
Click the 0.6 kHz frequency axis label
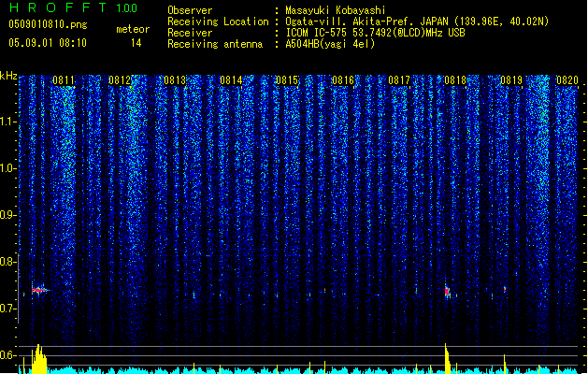(7, 355)
